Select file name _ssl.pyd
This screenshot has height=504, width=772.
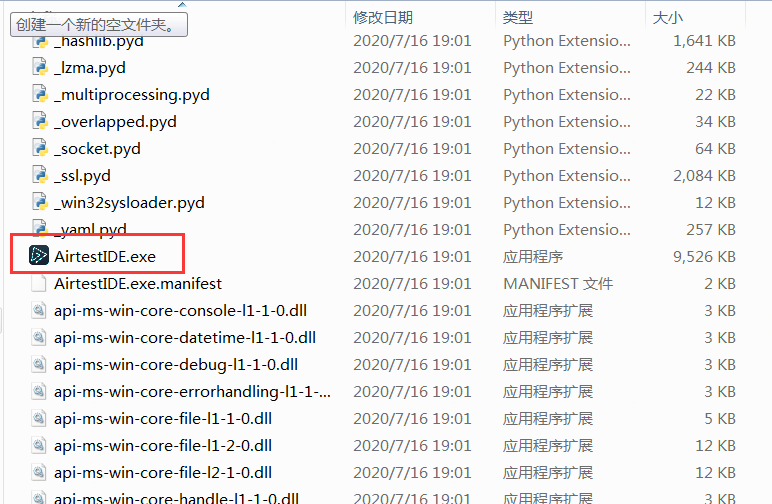click(x=82, y=176)
